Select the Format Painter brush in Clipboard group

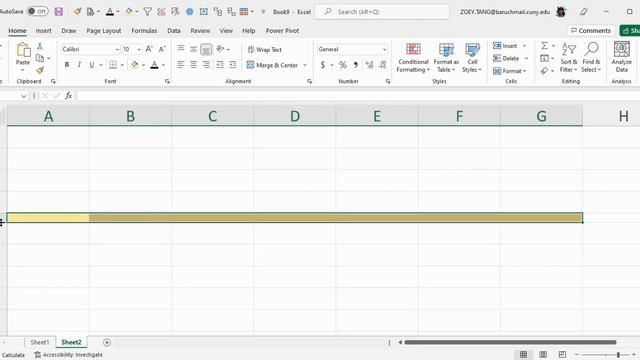pyautogui.click(x=40, y=71)
